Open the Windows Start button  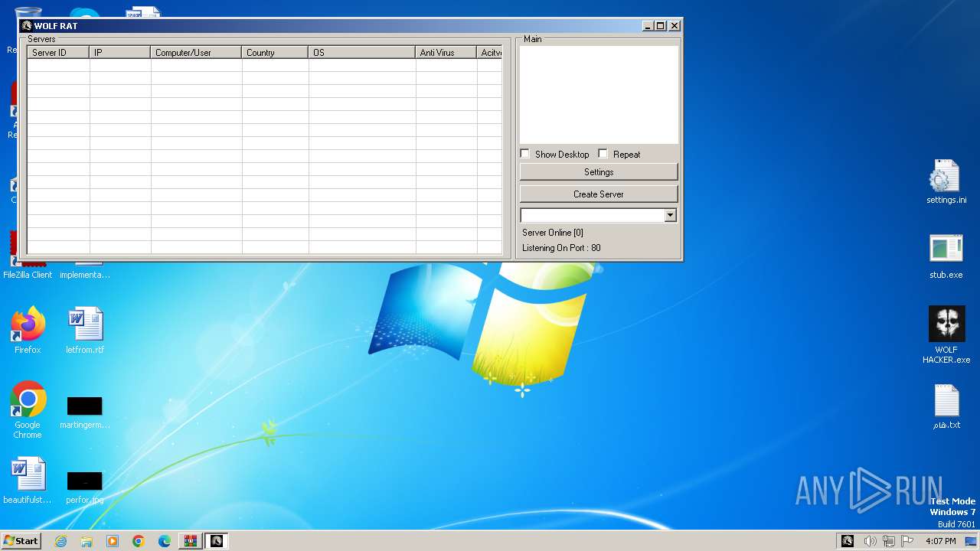[x=21, y=540]
